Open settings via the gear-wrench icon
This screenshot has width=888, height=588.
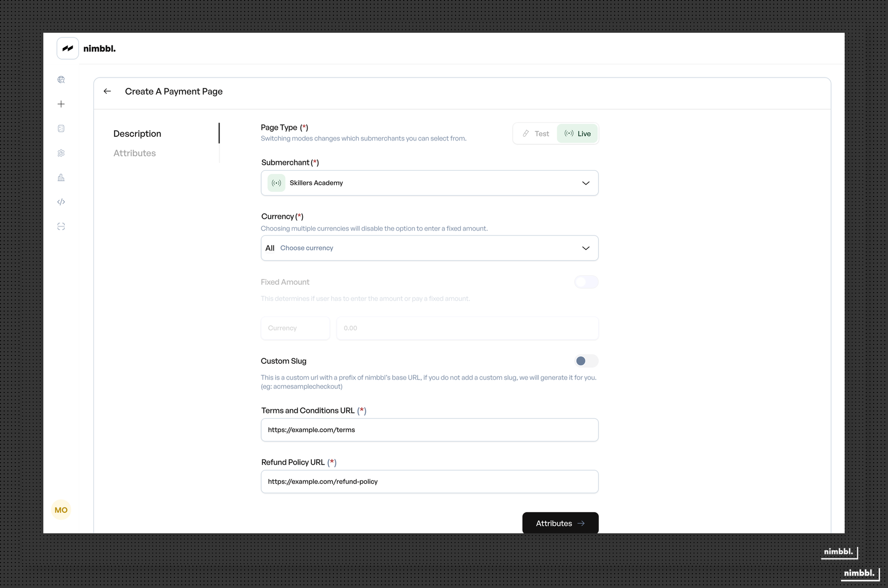coord(61,153)
